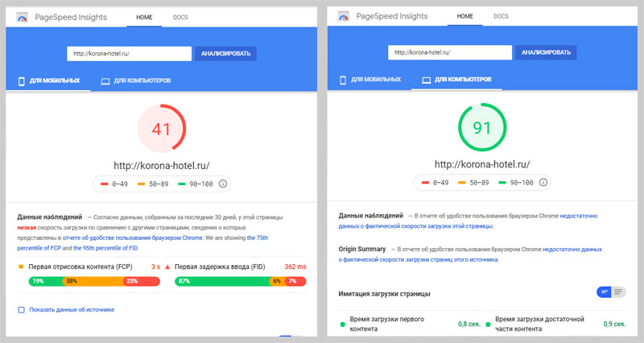Viewport: 644px width, 343px height.
Task: Click 'Время загрузки первого контента' metric
Action: tap(387, 324)
